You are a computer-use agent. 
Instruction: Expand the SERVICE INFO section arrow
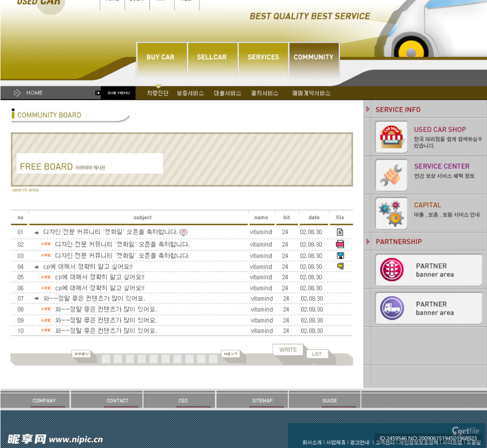[x=368, y=109]
